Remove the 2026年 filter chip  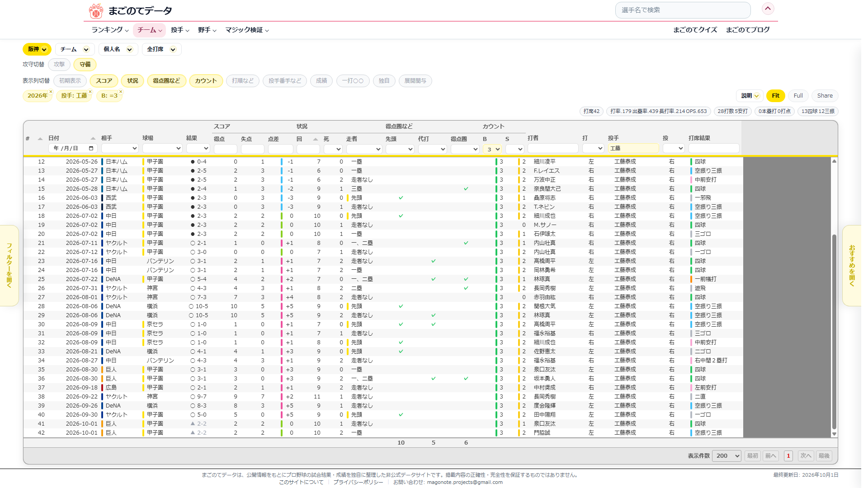point(51,92)
